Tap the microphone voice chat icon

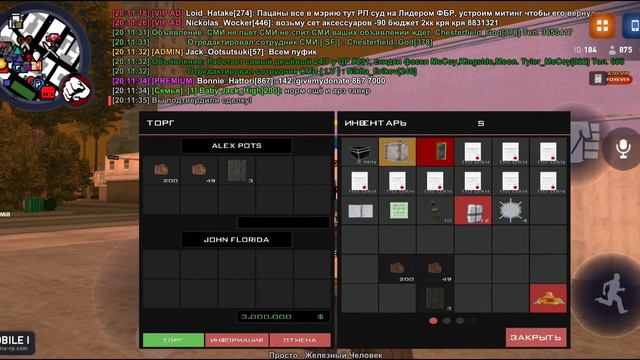623,149
